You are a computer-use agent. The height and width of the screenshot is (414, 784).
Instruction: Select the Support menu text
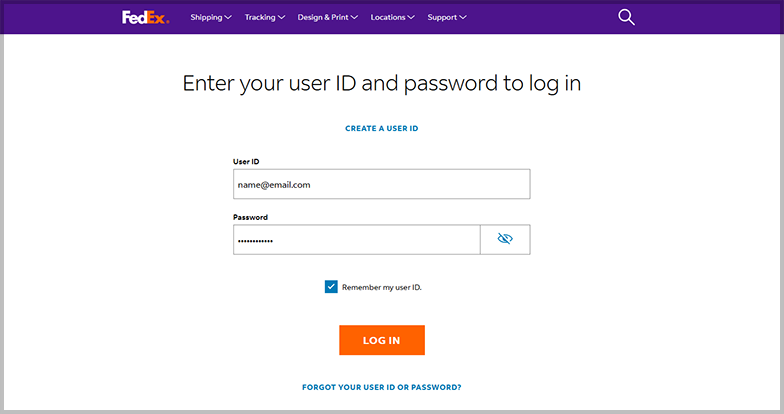pos(442,17)
